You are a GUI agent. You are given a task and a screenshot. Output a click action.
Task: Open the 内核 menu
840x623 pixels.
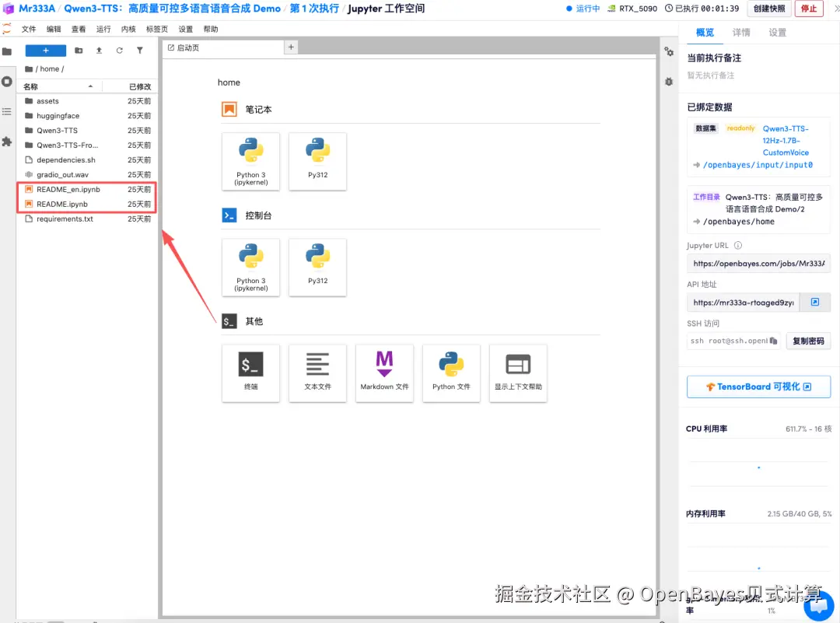pyautogui.click(x=128, y=29)
